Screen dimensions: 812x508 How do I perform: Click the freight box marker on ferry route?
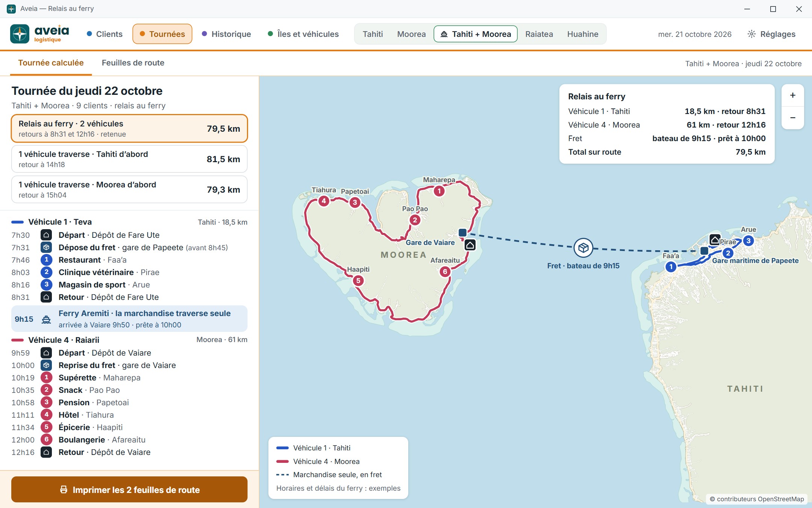tap(583, 248)
